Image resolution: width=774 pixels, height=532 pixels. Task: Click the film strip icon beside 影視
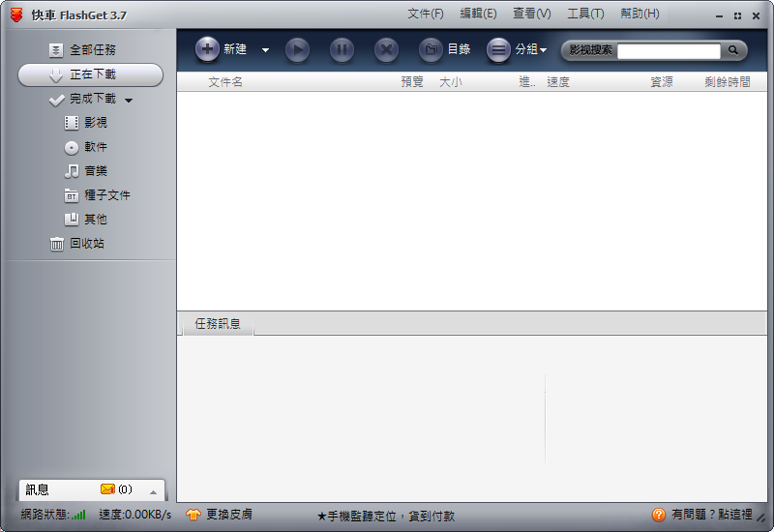[72, 123]
